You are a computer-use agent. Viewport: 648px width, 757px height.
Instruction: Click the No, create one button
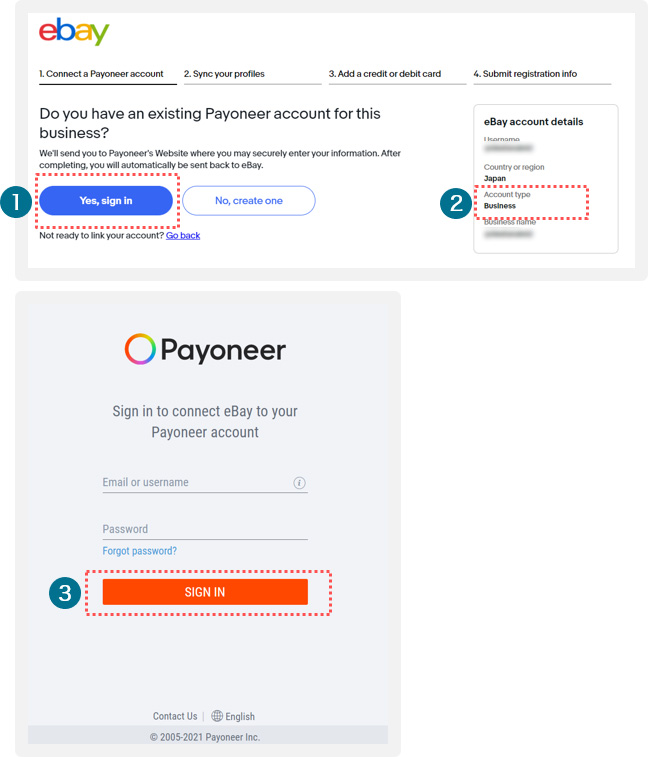click(249, 201)
